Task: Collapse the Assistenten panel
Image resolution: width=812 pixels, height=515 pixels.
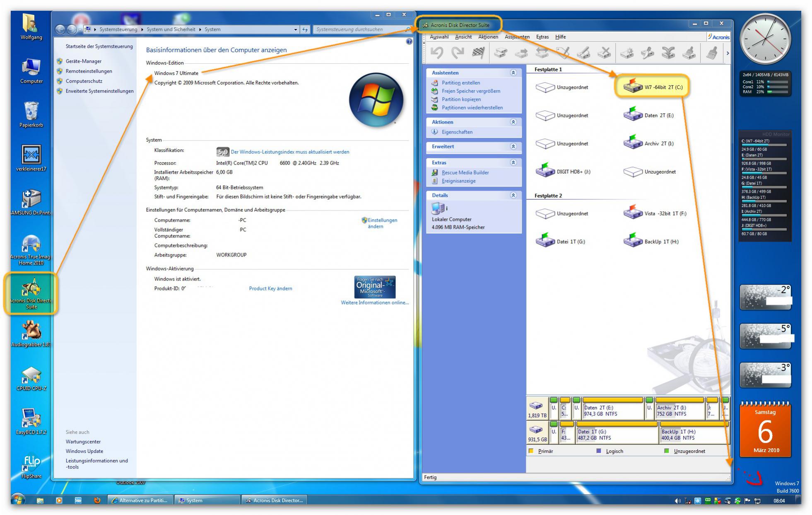Action: click(513, 73)
